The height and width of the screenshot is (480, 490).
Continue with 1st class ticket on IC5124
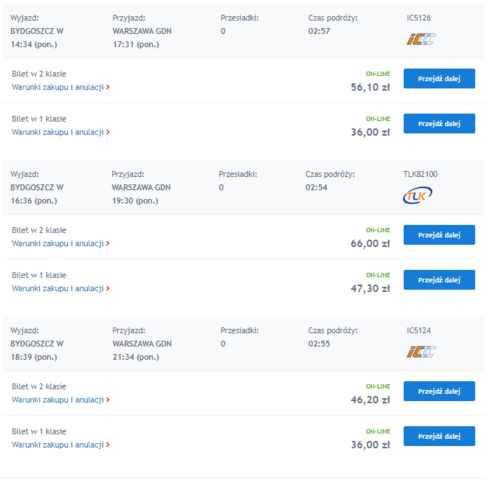pyautogui.click(x=439, y=436)
